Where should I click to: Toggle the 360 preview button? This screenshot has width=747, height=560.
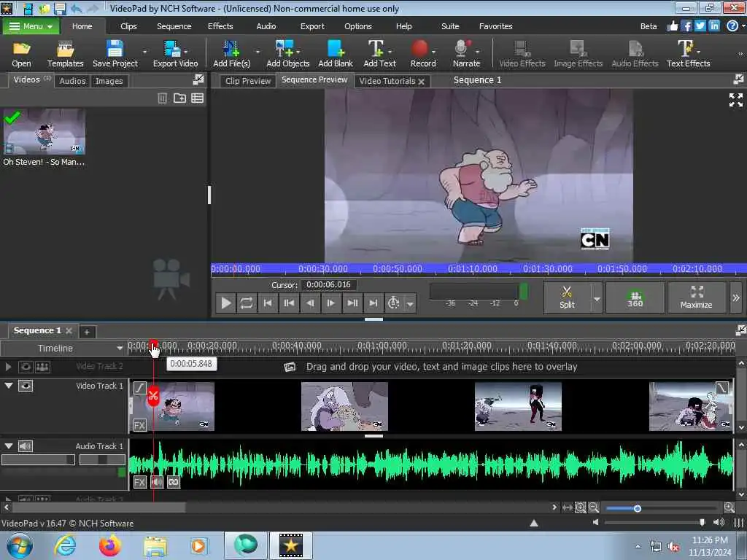click(635, 297)
